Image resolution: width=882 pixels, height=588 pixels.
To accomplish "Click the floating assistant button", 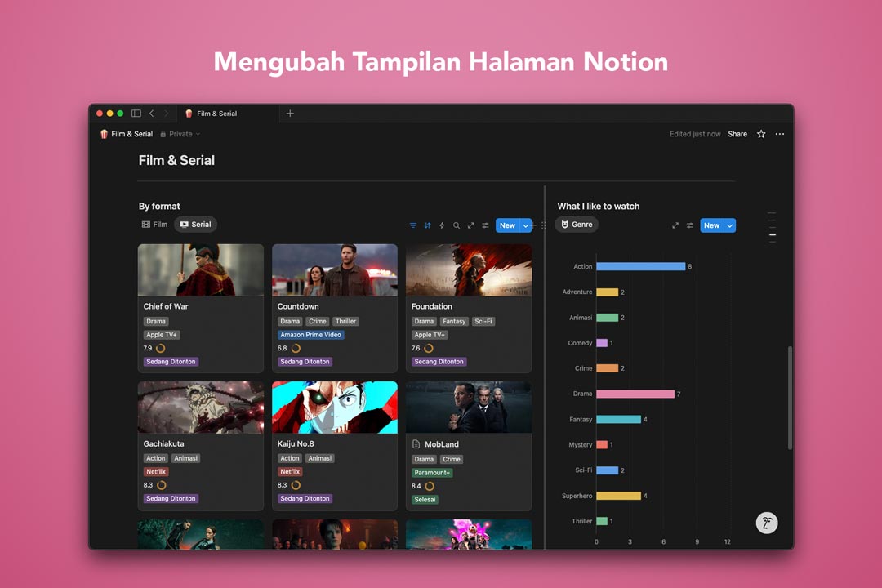I will (767, 523).
